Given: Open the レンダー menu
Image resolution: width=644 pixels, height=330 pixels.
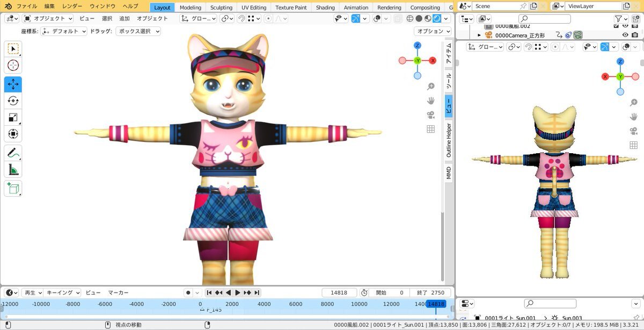Looking at the screenshot, I should tap(72, 6).
